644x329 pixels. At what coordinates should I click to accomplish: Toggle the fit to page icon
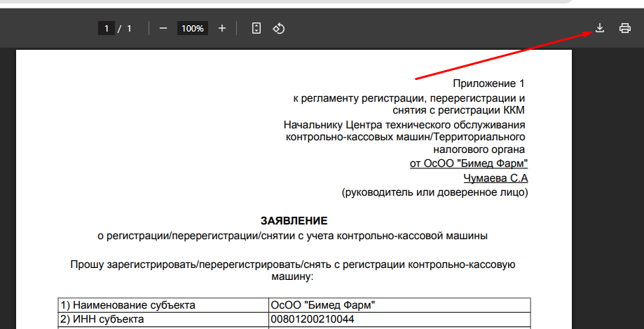click(x=256, y=28)
